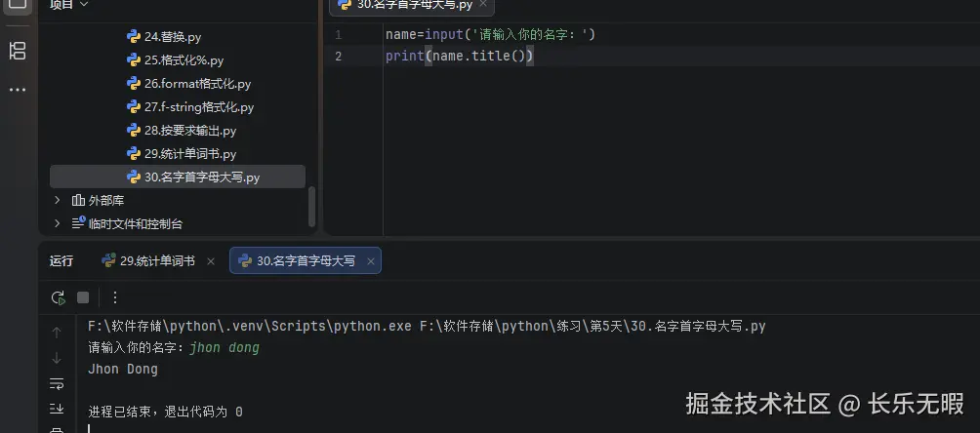The width and height of the screenshot is (980, 433).
Task: Click the up arrow in run console
Action: (x=57, y=333)
